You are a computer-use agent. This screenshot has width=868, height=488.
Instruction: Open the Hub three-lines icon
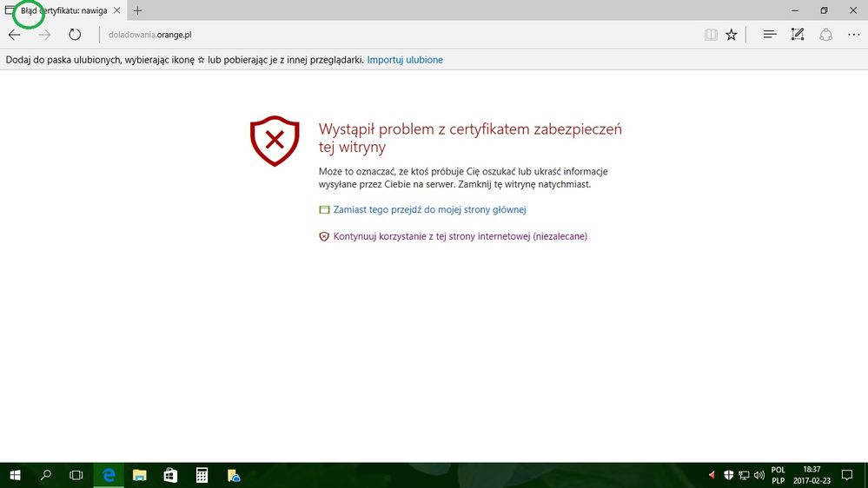point(770,35)
